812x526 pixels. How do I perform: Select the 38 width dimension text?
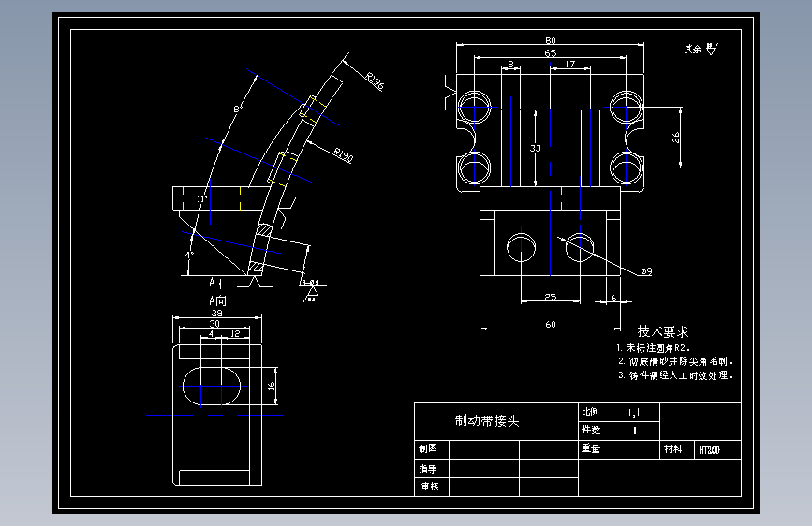pos(216,313)
